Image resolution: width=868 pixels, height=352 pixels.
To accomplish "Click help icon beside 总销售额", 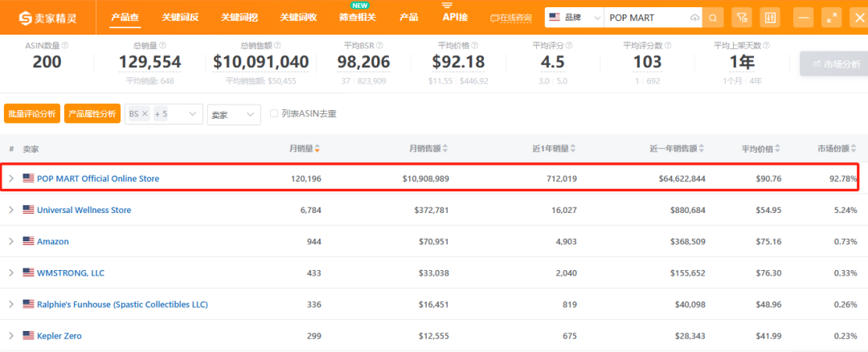I will point(277,45).
